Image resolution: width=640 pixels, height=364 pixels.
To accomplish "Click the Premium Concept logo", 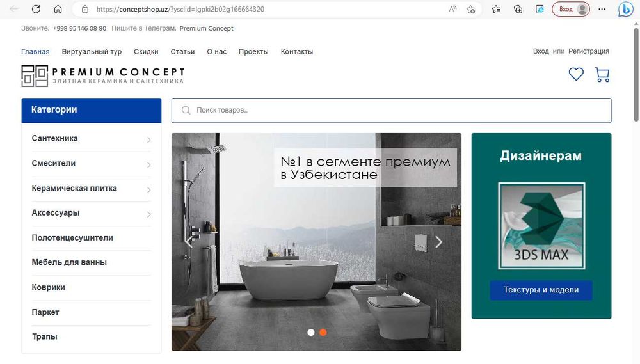I will tap(103, 76).
